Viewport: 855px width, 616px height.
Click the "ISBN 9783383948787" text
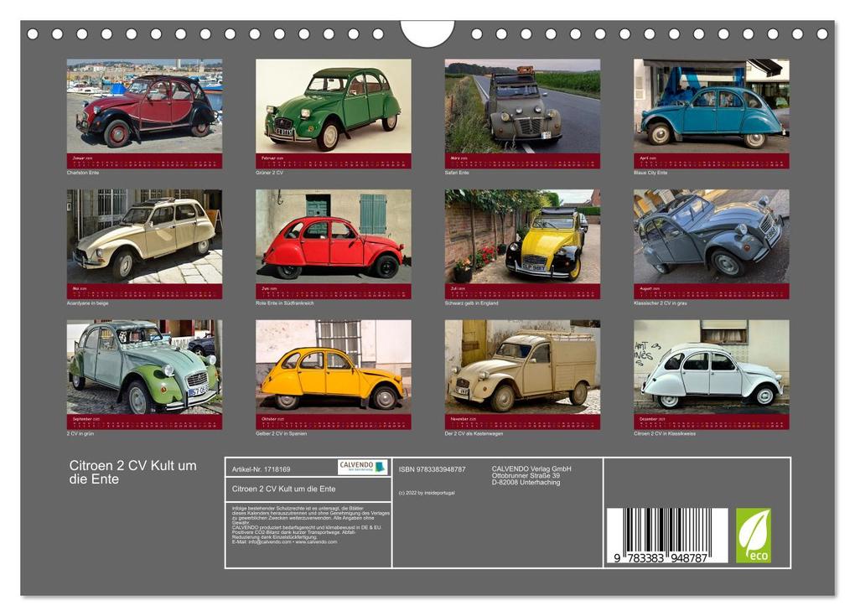pyautogui.click(x=432, y=469)
